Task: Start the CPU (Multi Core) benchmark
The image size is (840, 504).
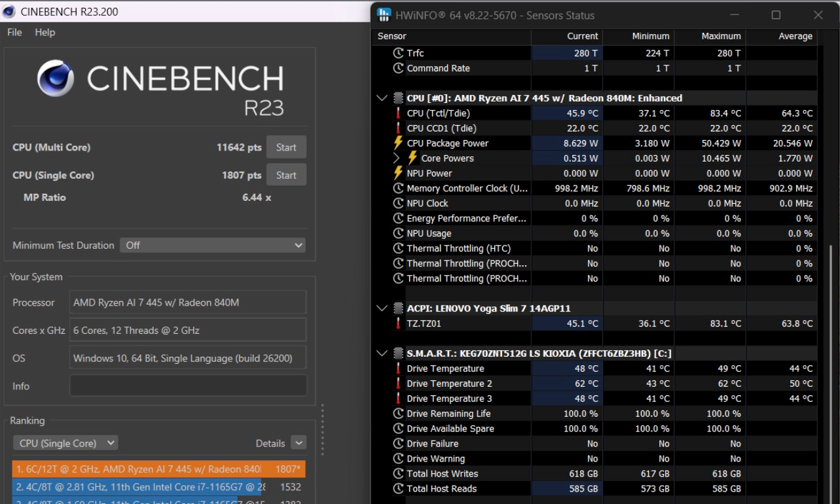Action: click(x=286, y=147)
